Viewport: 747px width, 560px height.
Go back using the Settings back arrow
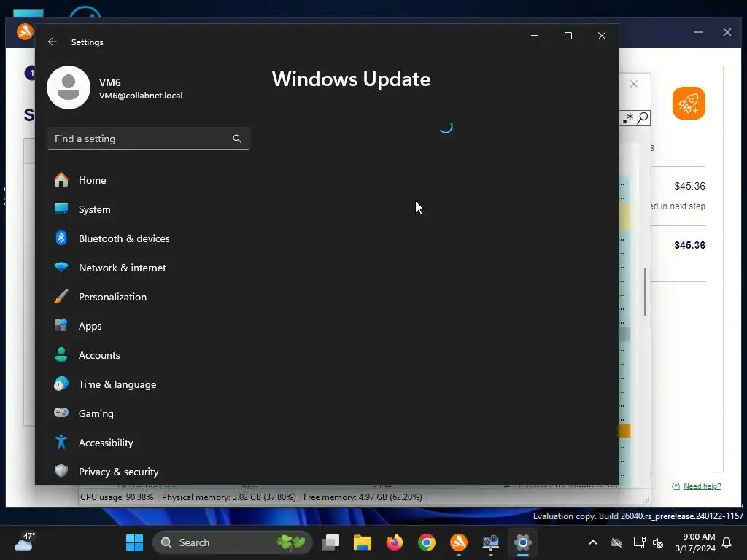point(53,42)
